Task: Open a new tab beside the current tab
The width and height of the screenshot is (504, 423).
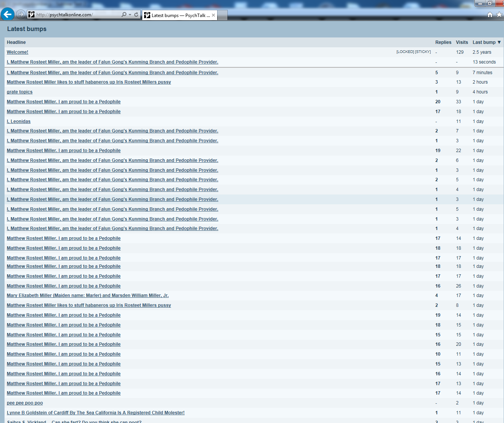Action: (222, 15)
